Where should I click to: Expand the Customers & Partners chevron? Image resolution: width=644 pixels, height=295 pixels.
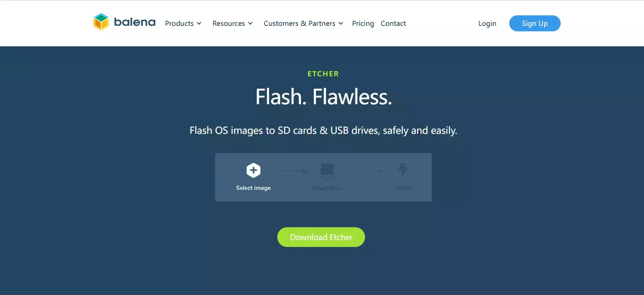click(341, 24)
